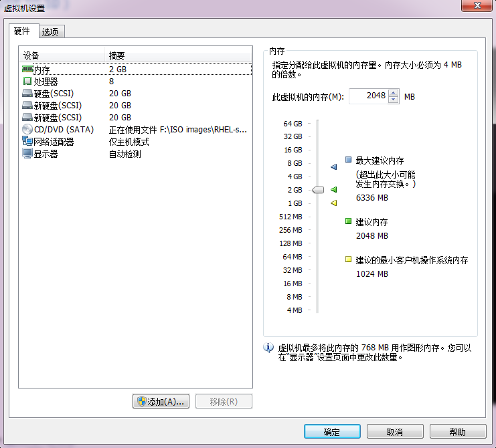Select the 显示器 display monitor icon
The height and width of the screenshot is (448, 496).
(x=27, y=154)
